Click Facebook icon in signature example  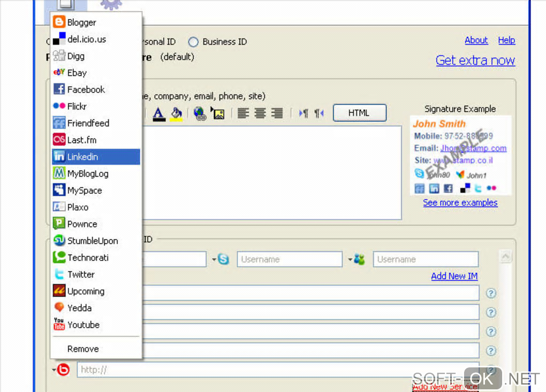pos(448,189)
